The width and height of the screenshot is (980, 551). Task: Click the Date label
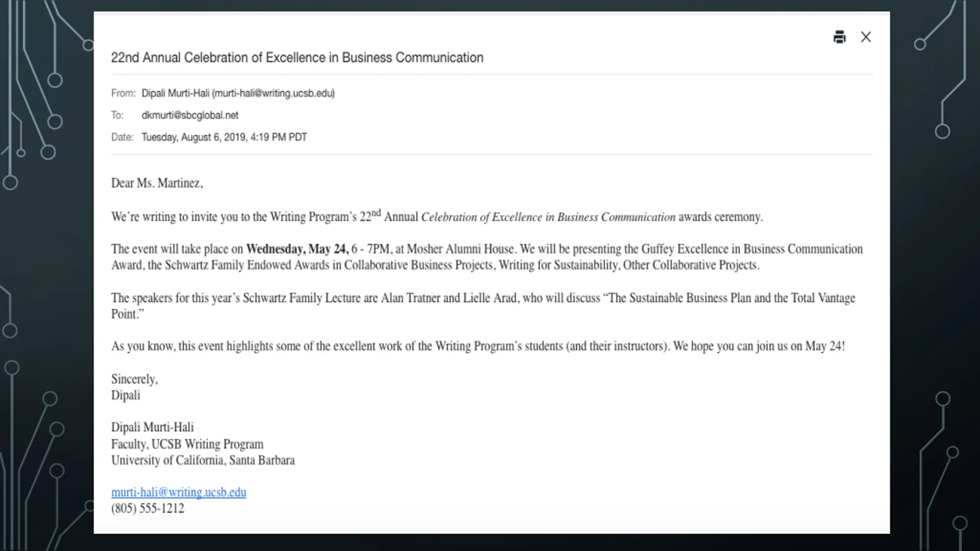[x=122, y=137]
